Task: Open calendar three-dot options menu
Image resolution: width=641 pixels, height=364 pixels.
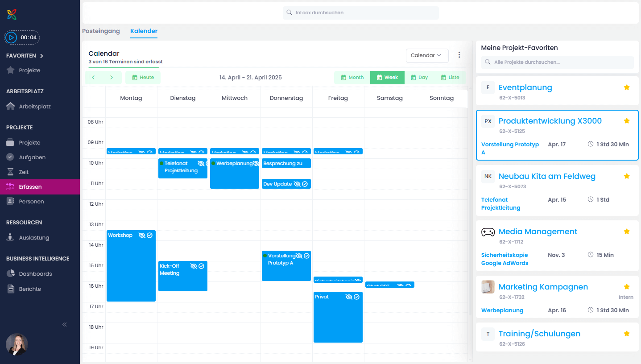Action: pyautogui.click(x=459, y=55)
